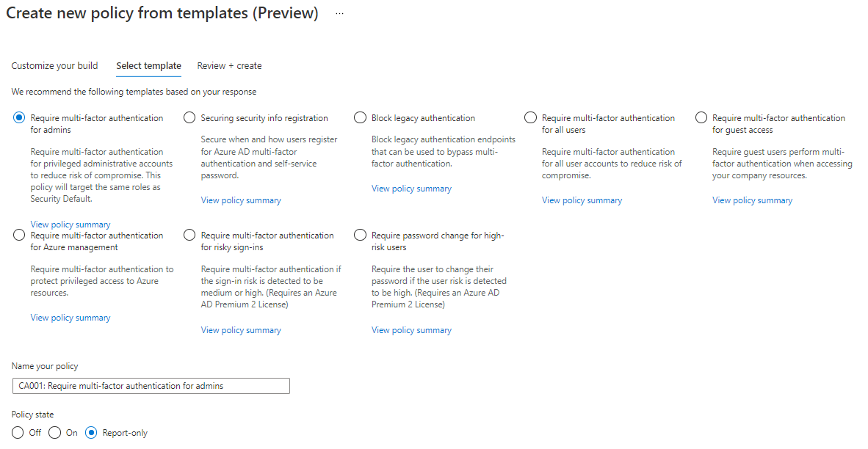Open the Review + create tab
The width and height of the screenshot is (868, 449).
(229, 66)
